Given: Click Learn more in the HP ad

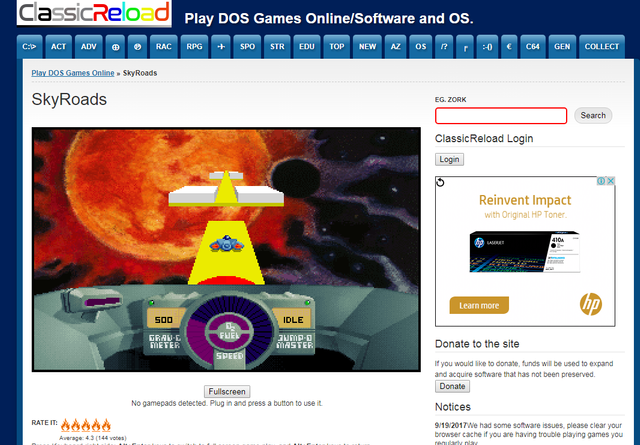Looking at the screenshot, I should tap(479, 305).
